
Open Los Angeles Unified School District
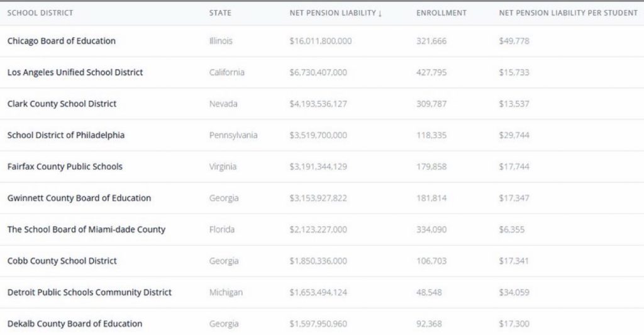pyautogui.click(x=75, y=72)
